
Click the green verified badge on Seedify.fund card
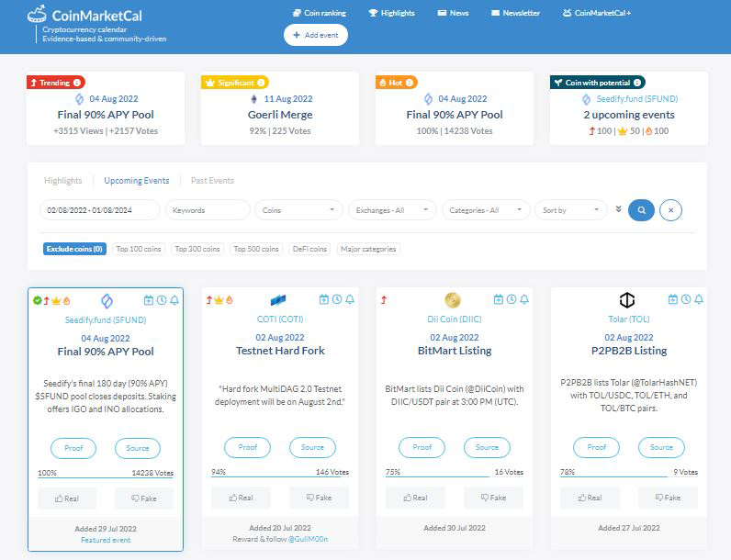[38, 300]
